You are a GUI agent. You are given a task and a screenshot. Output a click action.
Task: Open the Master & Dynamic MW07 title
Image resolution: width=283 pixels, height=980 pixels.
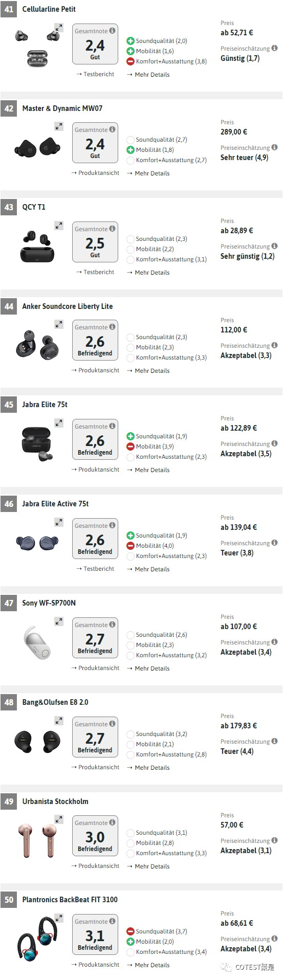pos(62,108)
